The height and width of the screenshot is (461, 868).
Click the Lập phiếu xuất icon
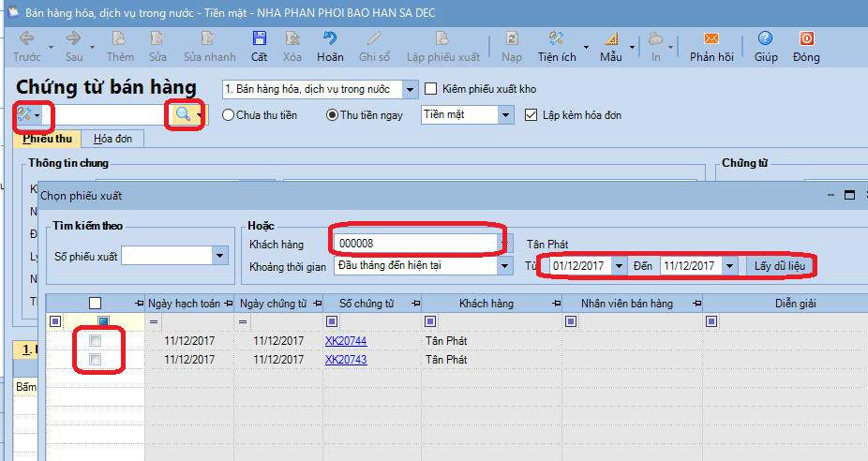(x=441, y=38)
